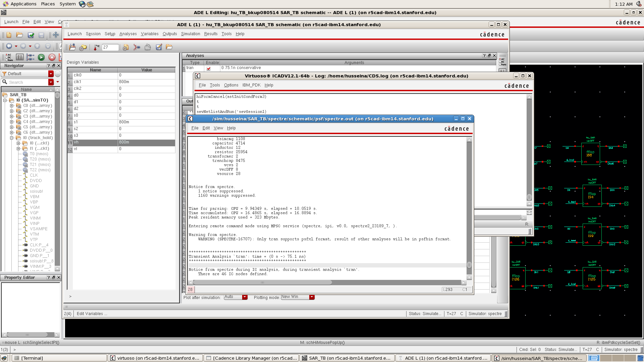Image resolution: width=644 pixels, height=362 pixels.
Task: Select T20 (nmos) in Navigator tree
Action: (x=40, y=159)
